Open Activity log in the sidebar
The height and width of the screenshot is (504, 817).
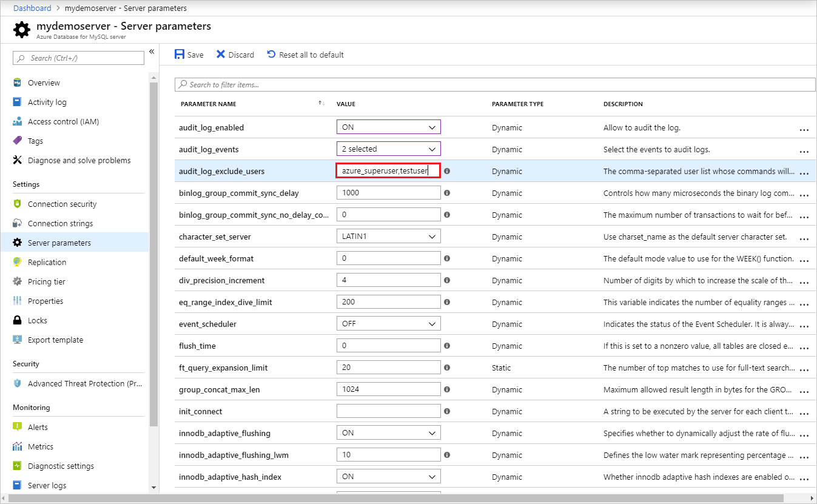pos(47,102)
